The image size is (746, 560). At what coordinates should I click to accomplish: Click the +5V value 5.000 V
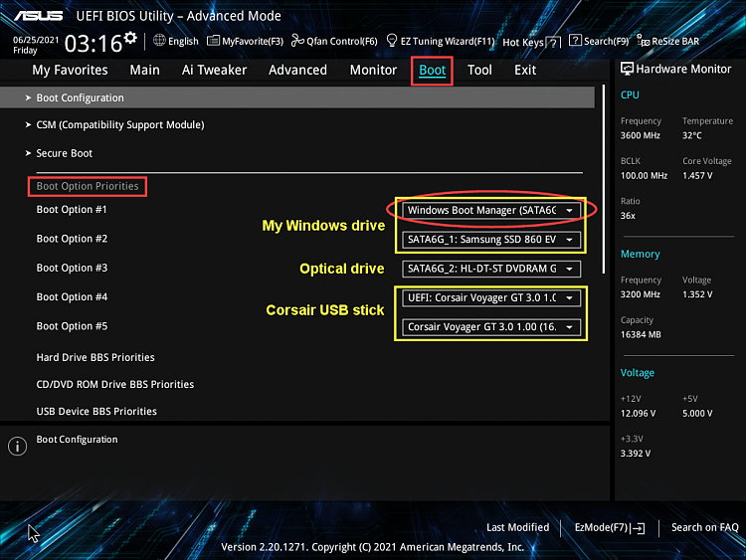(697, 414)
